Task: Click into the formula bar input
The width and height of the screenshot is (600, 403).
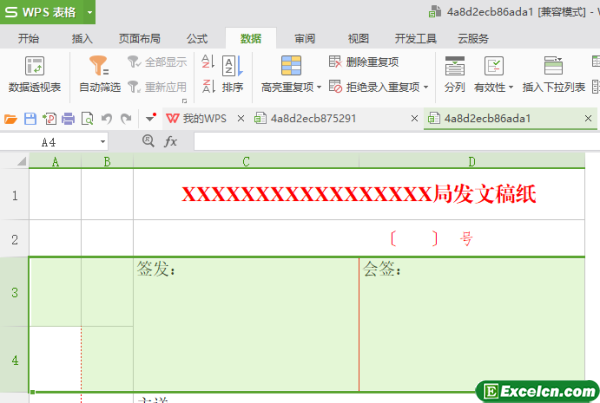Action: [x=397, y=142]
